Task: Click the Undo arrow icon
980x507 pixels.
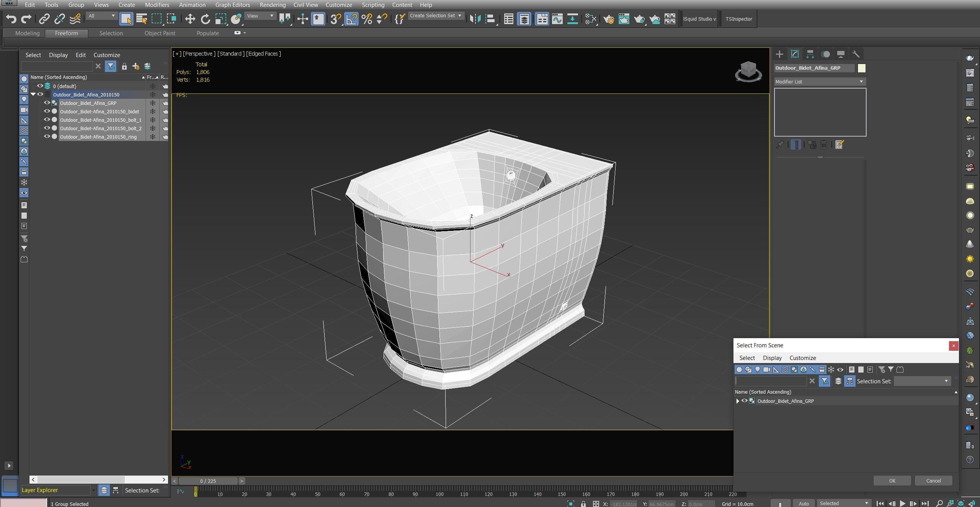Action: (11, 19)
